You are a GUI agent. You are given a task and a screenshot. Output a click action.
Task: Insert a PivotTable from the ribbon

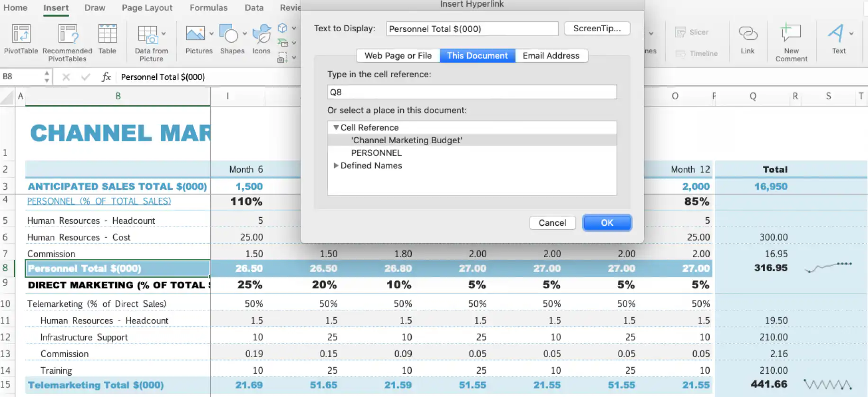(21, 39)
